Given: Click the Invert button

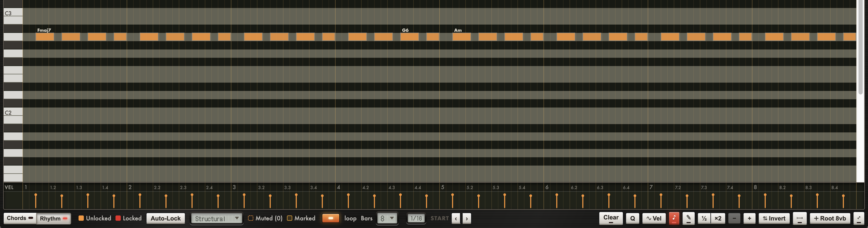Looking at the screenshot, I should [x=774, y=218].
